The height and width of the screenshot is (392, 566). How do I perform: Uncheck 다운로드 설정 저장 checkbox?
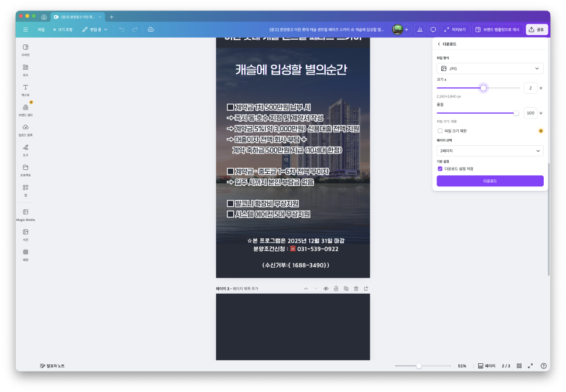coord(440,169)
